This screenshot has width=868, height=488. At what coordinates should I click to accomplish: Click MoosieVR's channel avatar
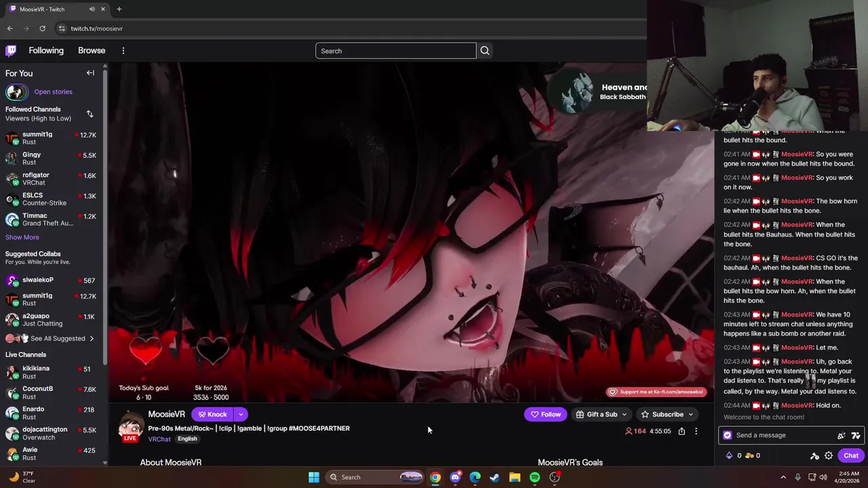[131, 426]
